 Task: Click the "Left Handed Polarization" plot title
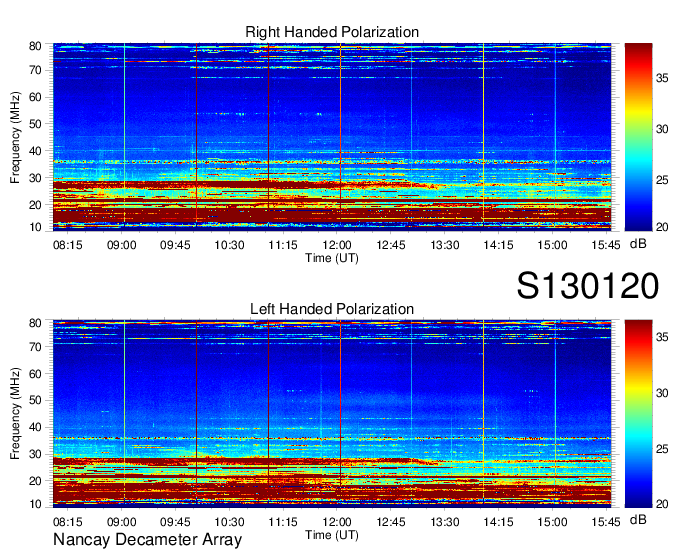tap(332, 309)
